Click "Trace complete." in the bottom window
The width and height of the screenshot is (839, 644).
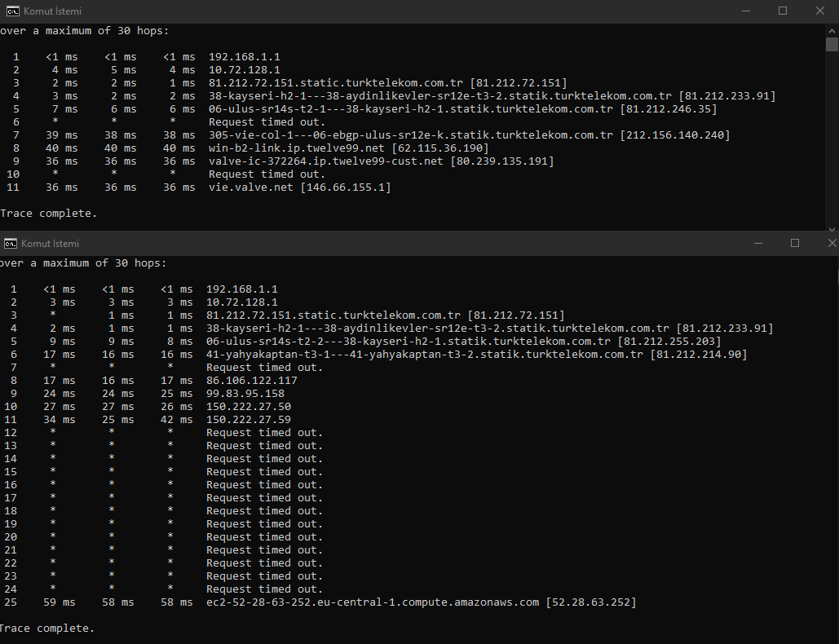tap(46, 629)
